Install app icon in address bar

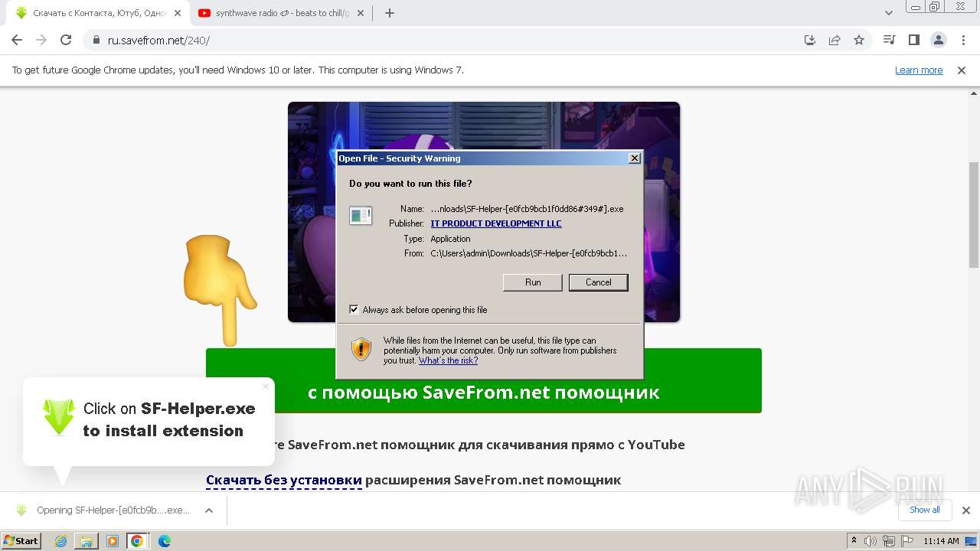[810, 40]
